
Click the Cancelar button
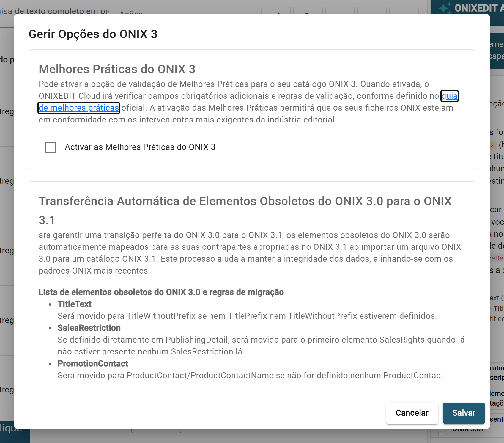(412, 413)
